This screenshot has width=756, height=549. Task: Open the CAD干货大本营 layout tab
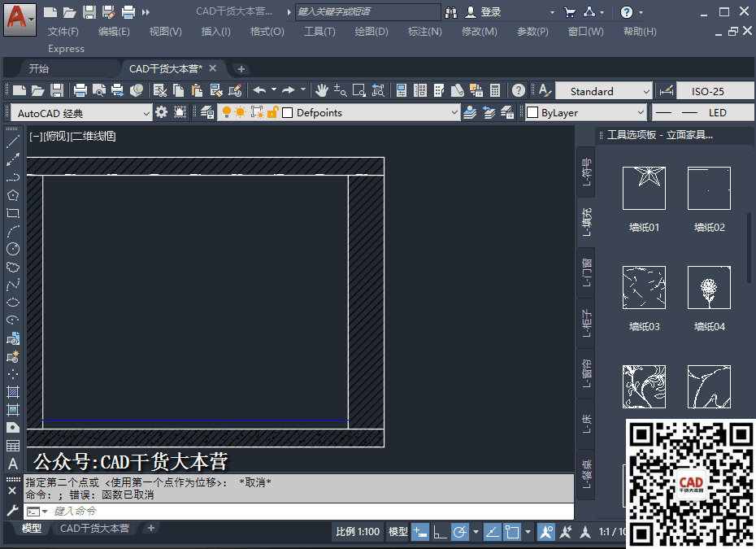[x=94, y=528]
